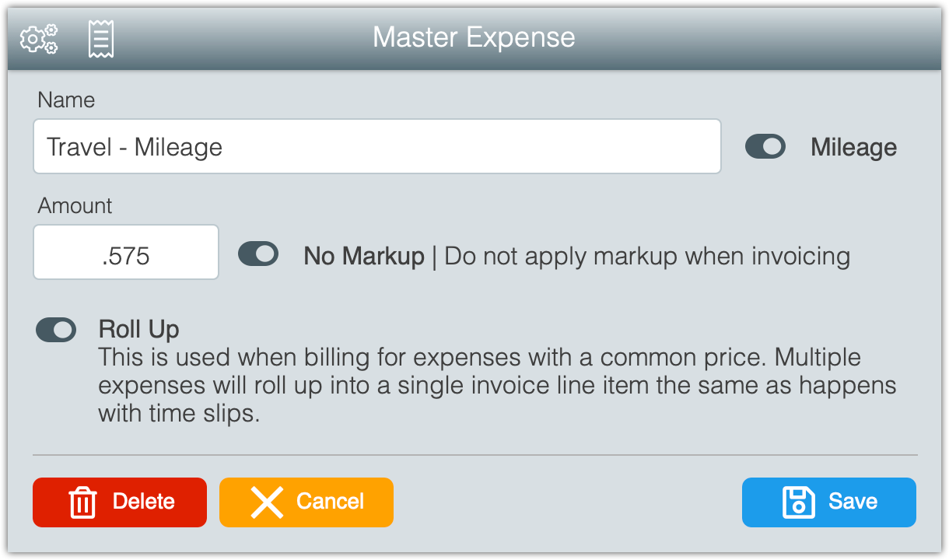Toggle the Mileage switch off
949x560 pixels.
coord(765,146)
